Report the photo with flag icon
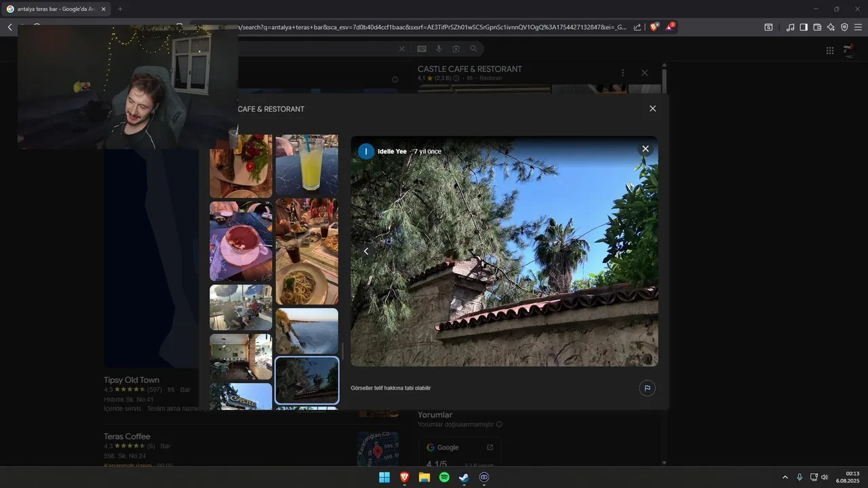 click(647, 388)
